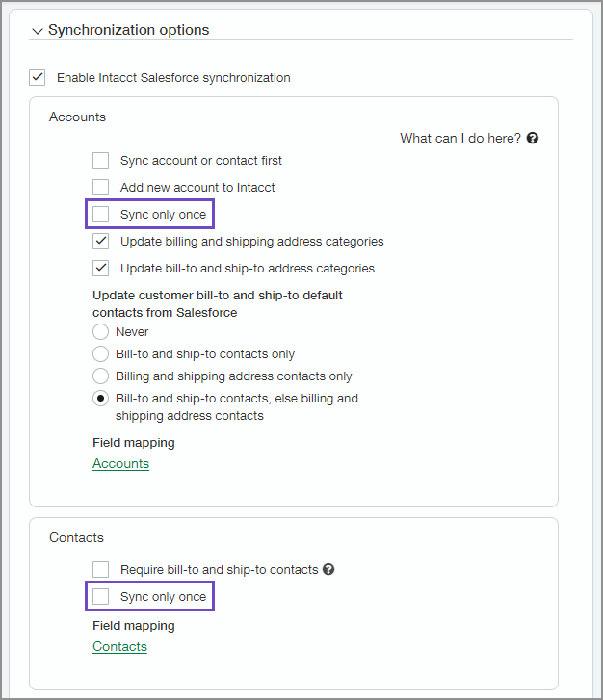Select 'Billing and shipping address contacts only'
Viewport: 603px width, 700px height.
click(100, 376)
